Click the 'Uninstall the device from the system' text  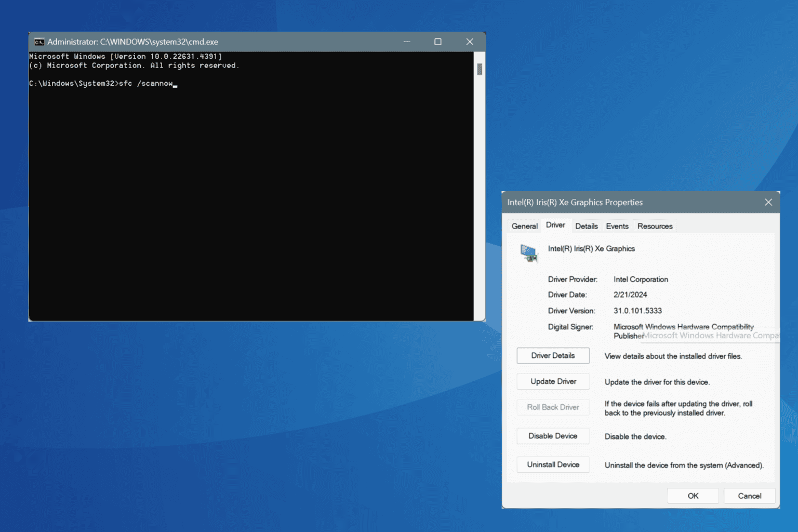pos(684,465)
